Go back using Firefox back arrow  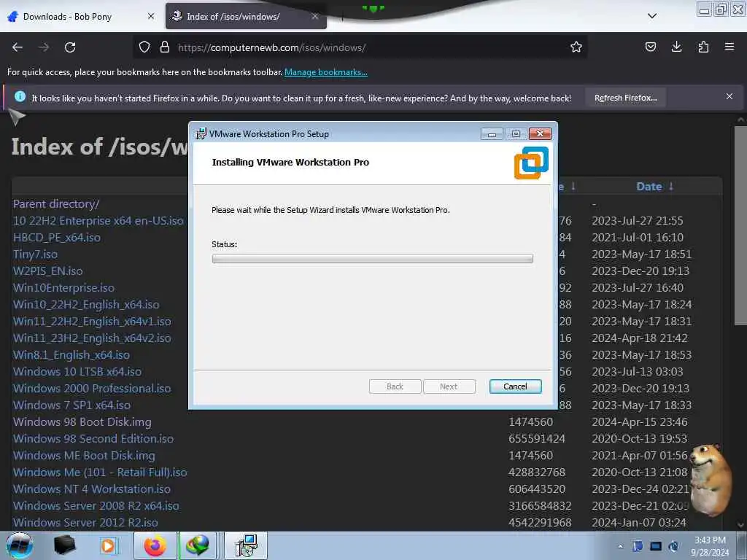pyautogui.click(x=18, y=47)
